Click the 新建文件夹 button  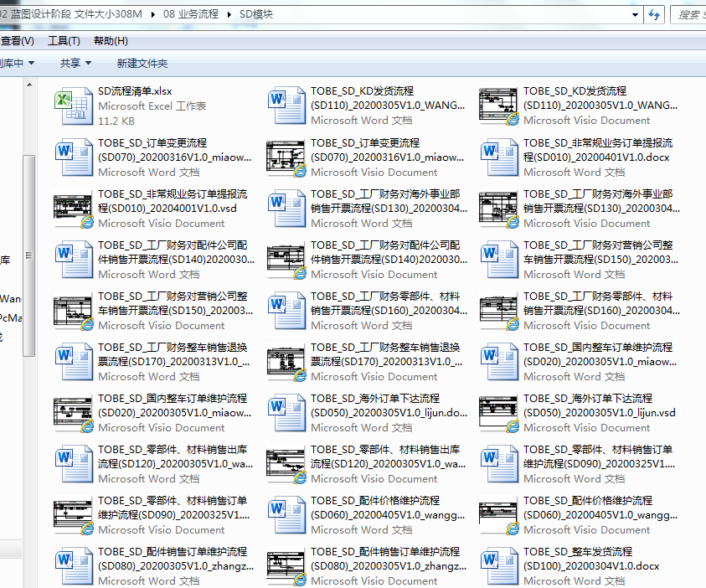[x=142, y=63]
